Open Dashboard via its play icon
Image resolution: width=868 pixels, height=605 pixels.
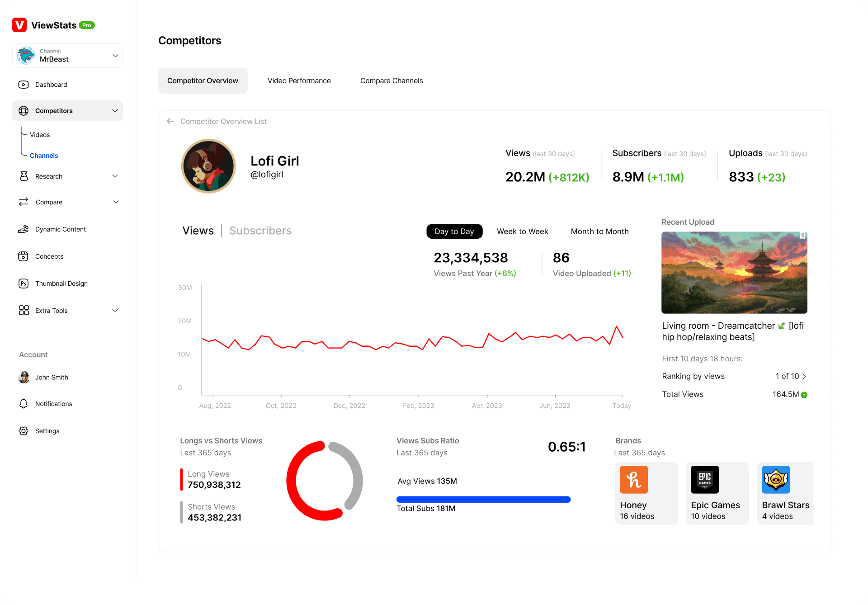pos(24,85)
